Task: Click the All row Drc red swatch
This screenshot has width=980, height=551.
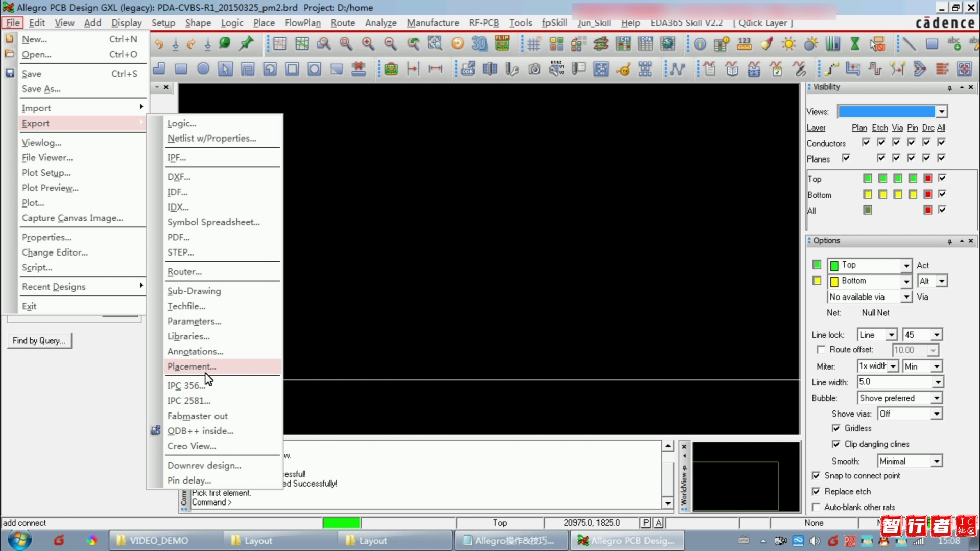Action: coord(928,210)
